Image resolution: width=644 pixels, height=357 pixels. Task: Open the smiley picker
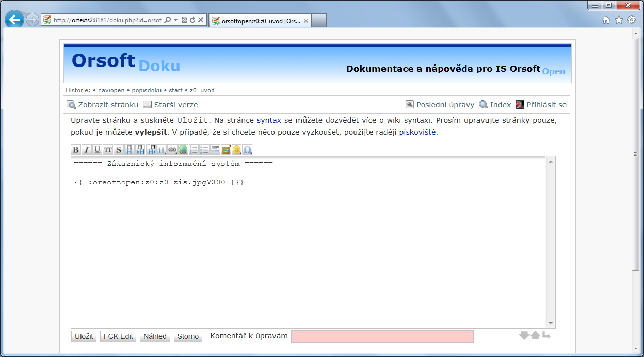[x=237, y=150]
